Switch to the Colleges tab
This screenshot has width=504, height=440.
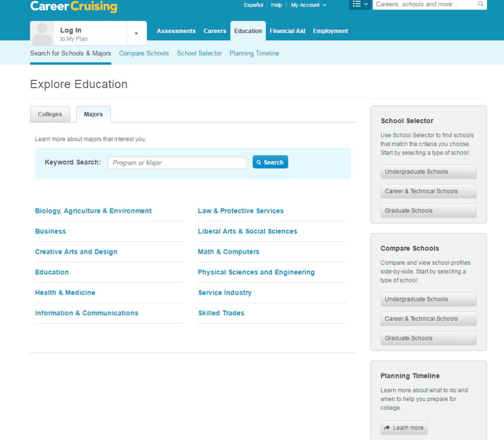(50, 114)
